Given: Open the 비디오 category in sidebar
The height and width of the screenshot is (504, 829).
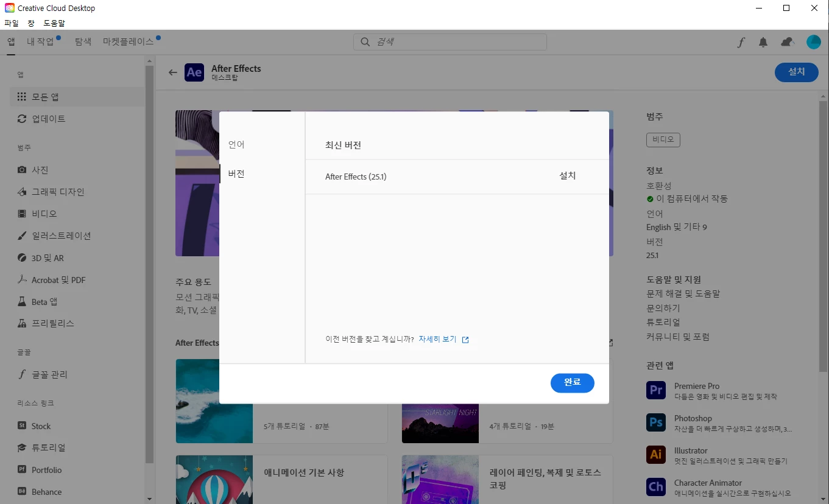Looking at the screenshot, I should tap(77, 214).
